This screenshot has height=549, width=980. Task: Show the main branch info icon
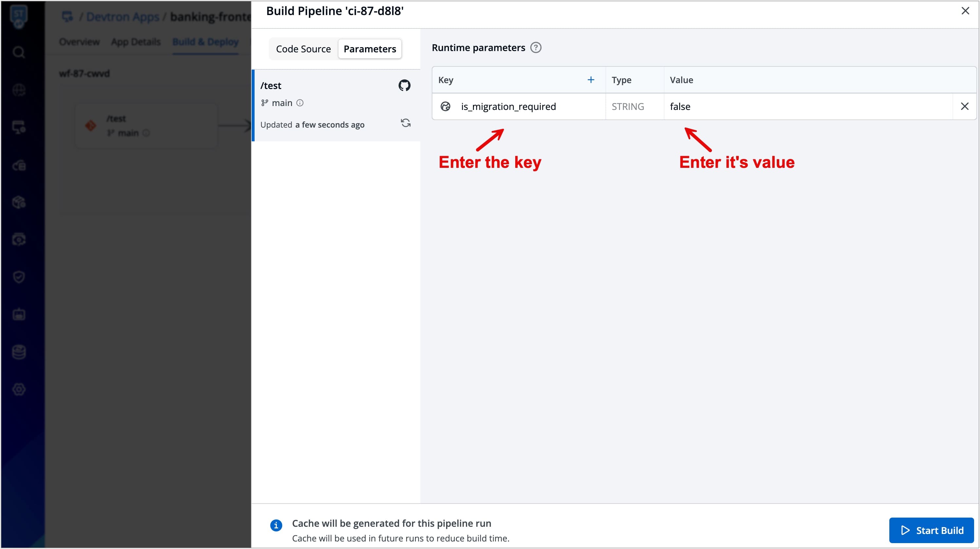coord(300,103)
